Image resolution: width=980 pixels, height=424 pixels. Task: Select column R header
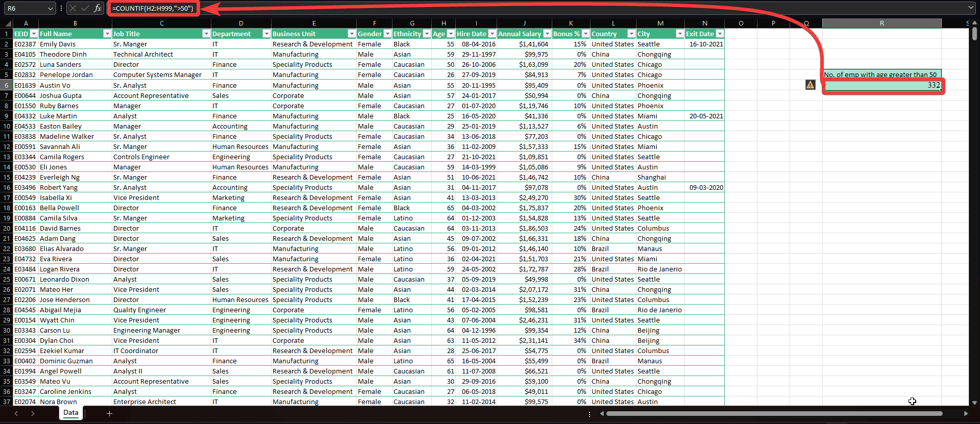pos(881,23)
